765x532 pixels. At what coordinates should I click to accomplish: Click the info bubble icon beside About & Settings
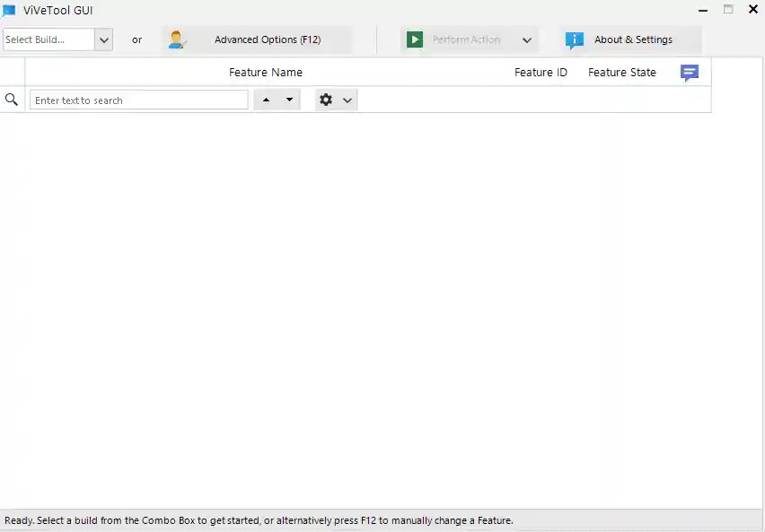574,39
